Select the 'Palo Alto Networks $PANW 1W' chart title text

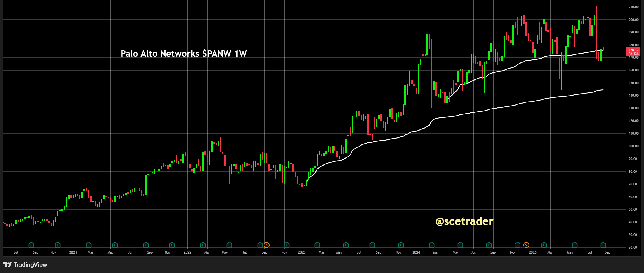point(184,54)
